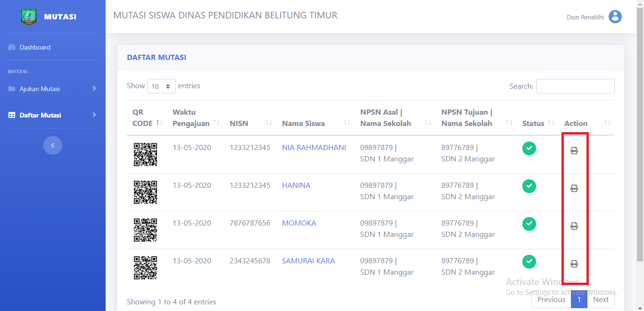Click the Belitung Timur crest logo
The width and height of the screenshot is (644, 311).
(29, 17)
